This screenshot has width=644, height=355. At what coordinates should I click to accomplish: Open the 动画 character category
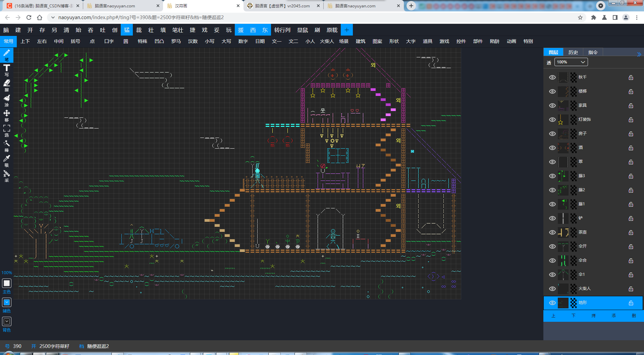pyautogui.click(x=512, y=41)
